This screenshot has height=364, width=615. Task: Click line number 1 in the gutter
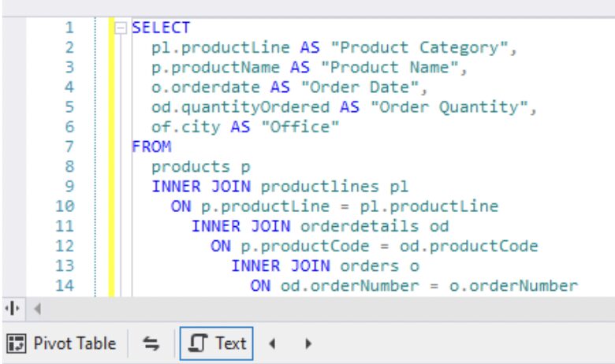point(69,28)
